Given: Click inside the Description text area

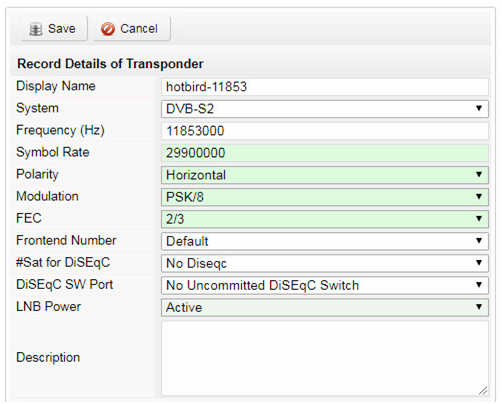Looking at the screenshot, I should click(x=325, y=358).
